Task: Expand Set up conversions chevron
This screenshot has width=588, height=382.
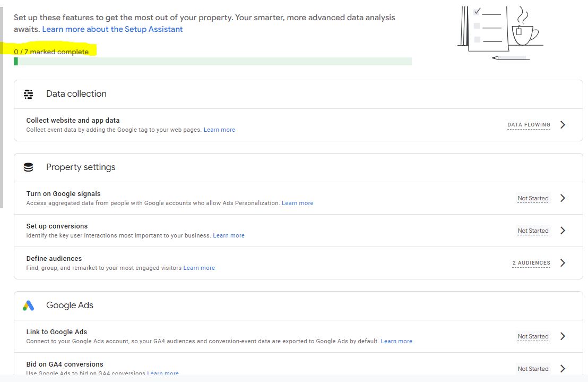Action: point(563,231)
